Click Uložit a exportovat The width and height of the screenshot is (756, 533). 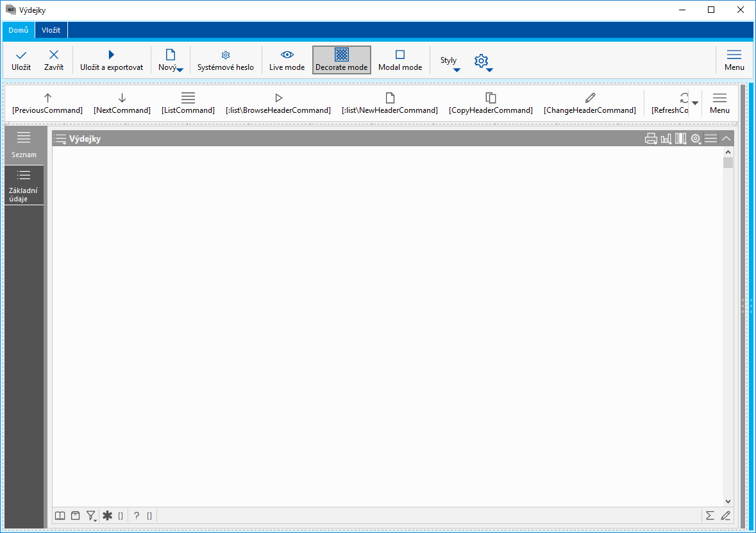coord(112,60)
